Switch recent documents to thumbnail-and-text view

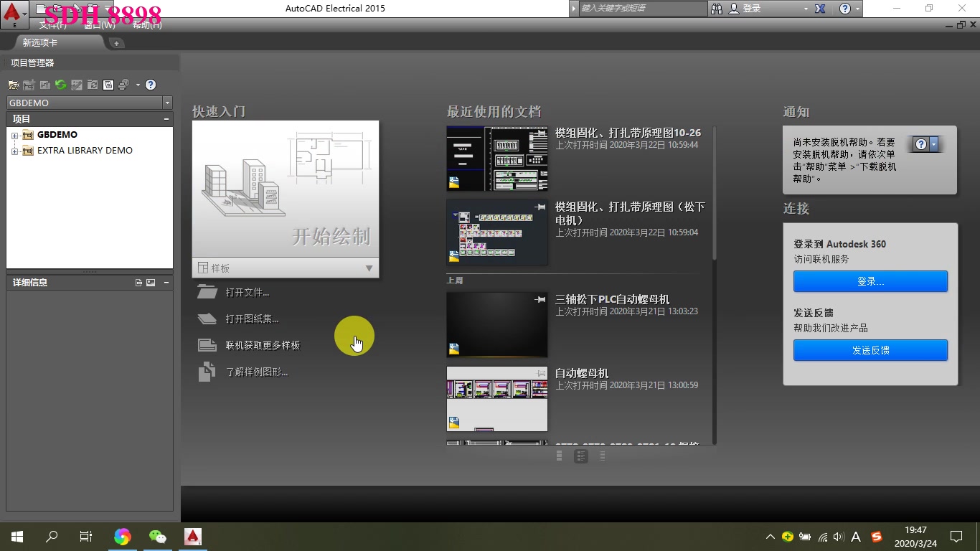[581, 456]
